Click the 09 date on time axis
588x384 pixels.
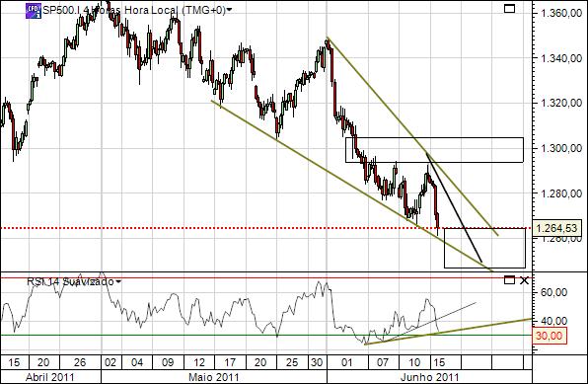click(x=168, y=362)
